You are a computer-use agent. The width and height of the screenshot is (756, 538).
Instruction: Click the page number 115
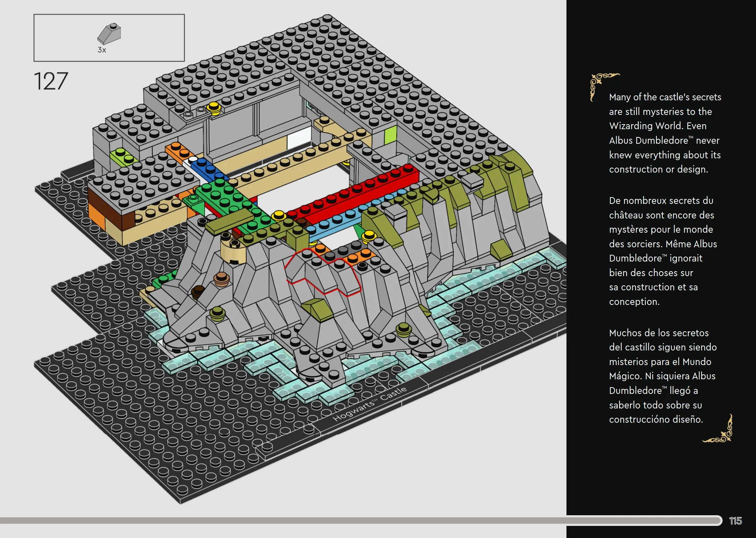coord(735,521)
